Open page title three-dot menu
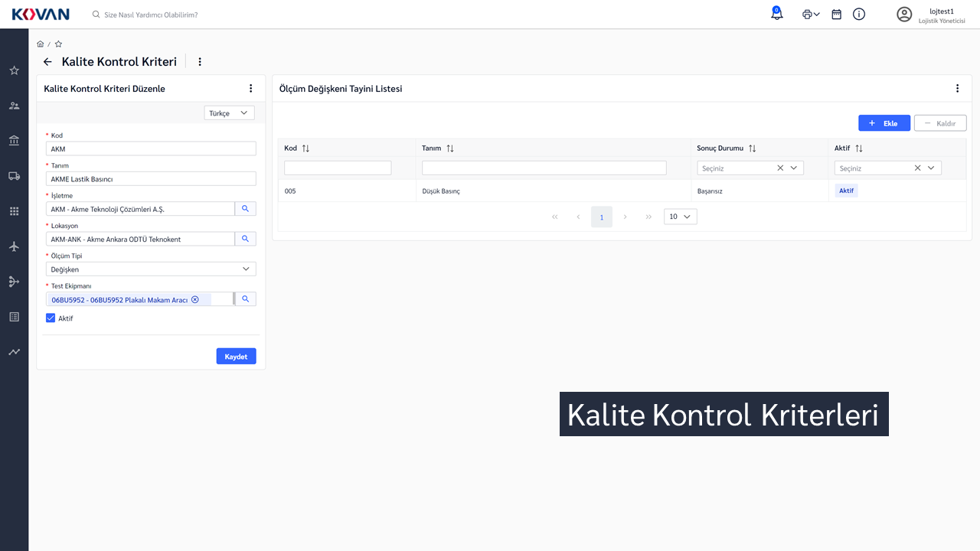 pyautogui.click(x=200, y=62)
